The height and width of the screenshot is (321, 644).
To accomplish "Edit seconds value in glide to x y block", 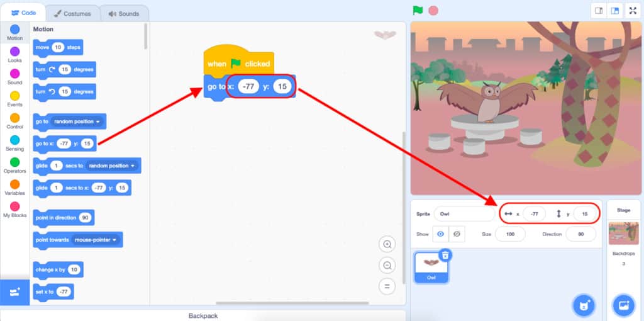I will (x=56, y=188).
